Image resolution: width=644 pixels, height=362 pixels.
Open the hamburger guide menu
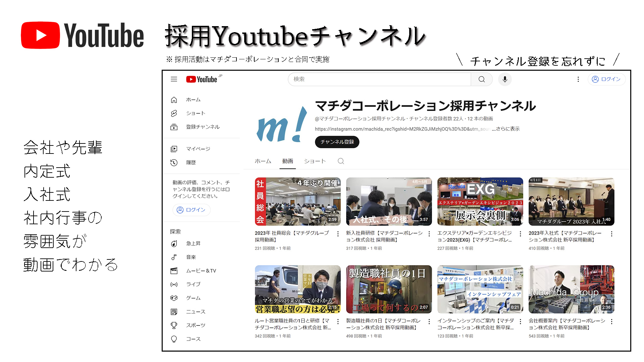[x=174, y=79]
